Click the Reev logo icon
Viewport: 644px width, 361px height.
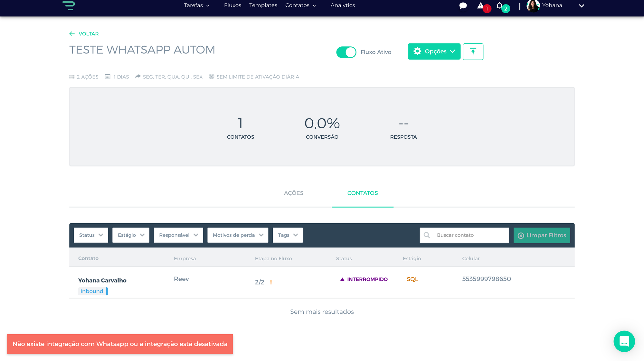coord(69,5)
